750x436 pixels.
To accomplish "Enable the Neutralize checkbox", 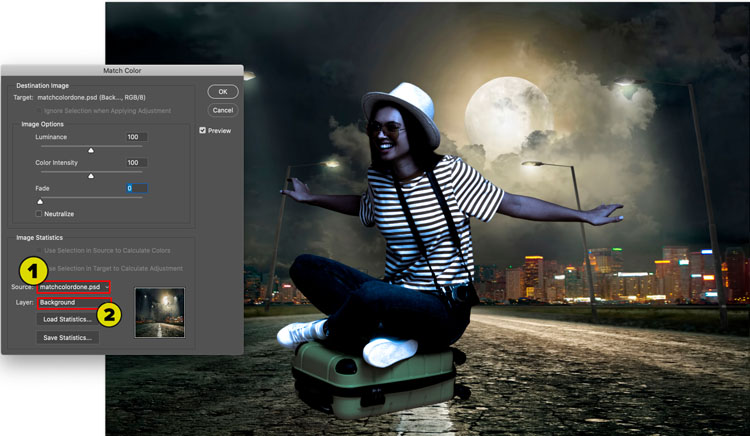I will coord(39,214).
